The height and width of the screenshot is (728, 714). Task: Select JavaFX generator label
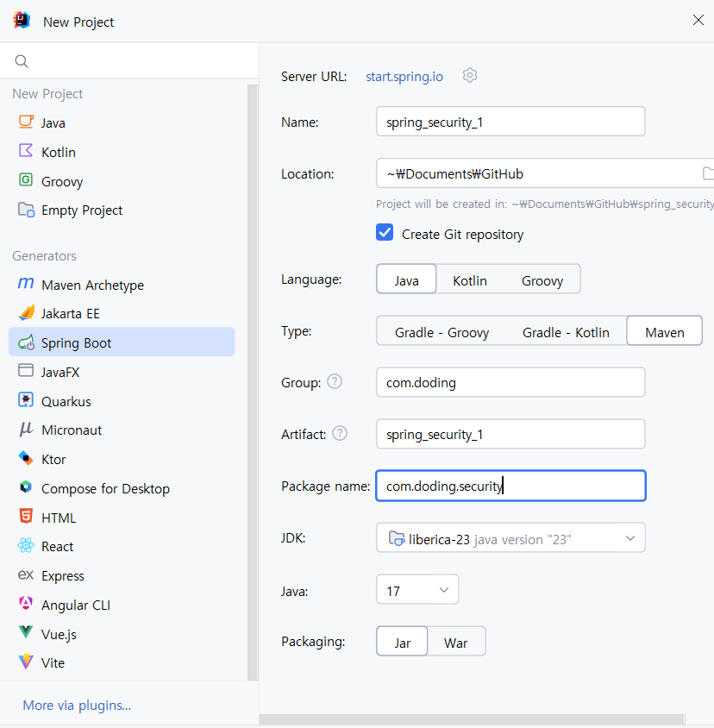pyautogui.click(x=60, y=372)
